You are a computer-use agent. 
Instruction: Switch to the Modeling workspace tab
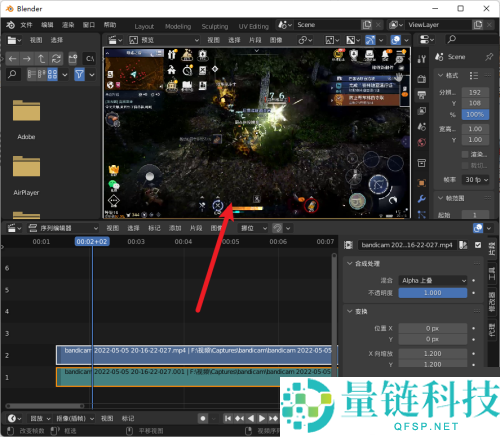[x=178, y=26]
